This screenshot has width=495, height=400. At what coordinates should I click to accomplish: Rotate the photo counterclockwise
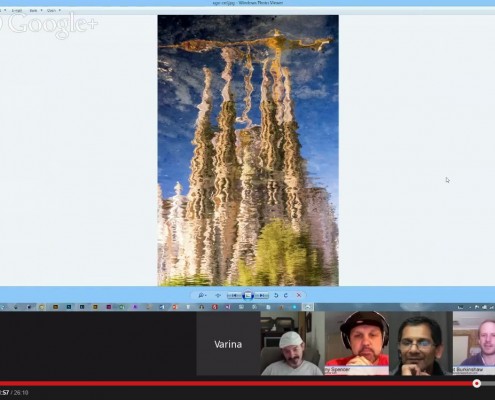276,295
